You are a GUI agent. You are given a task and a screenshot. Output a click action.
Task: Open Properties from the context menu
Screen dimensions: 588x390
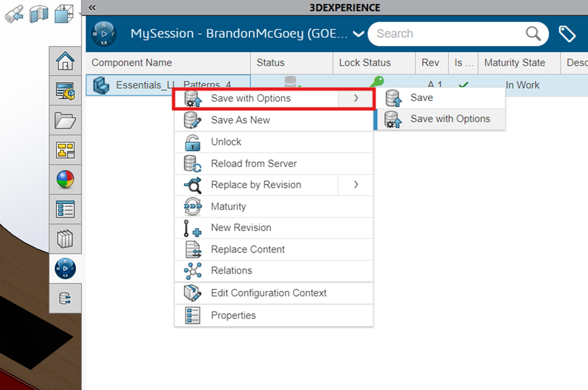pos(233,315)
